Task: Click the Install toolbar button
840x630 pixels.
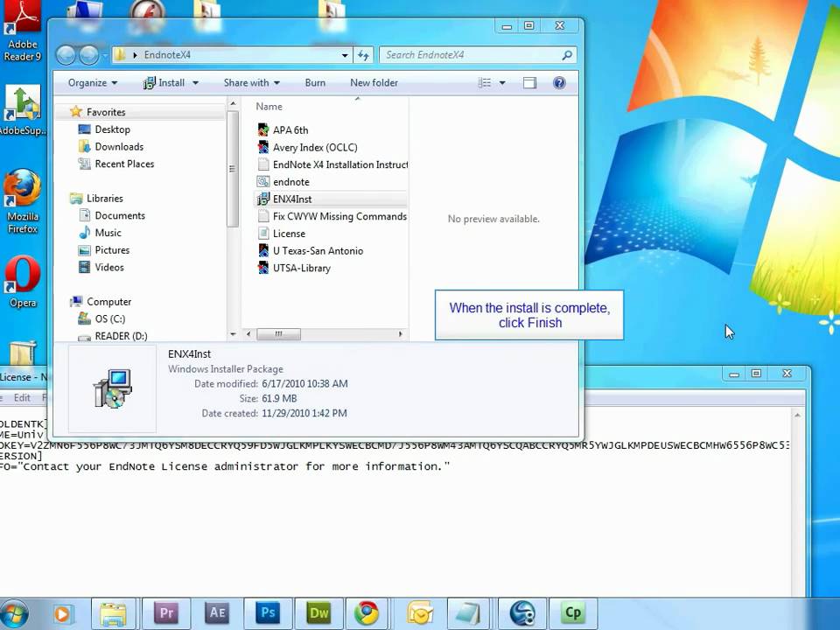Action: (x=164, y=82)
